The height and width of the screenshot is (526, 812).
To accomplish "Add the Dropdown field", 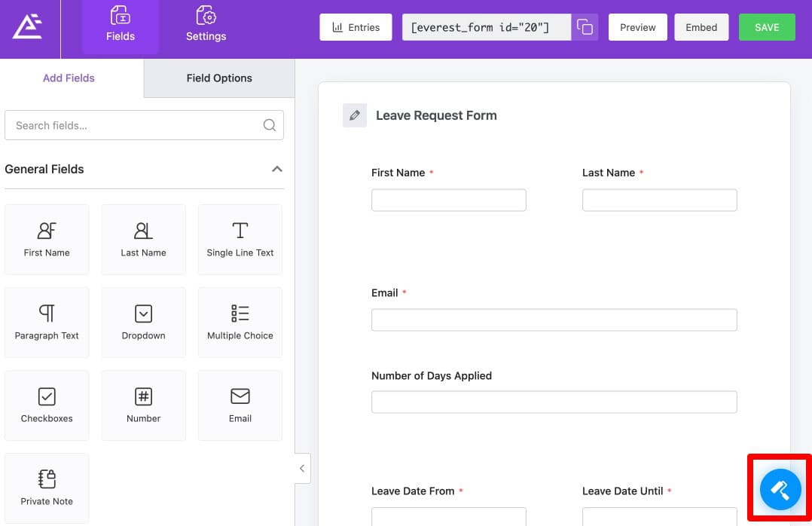I will [143, 323].
